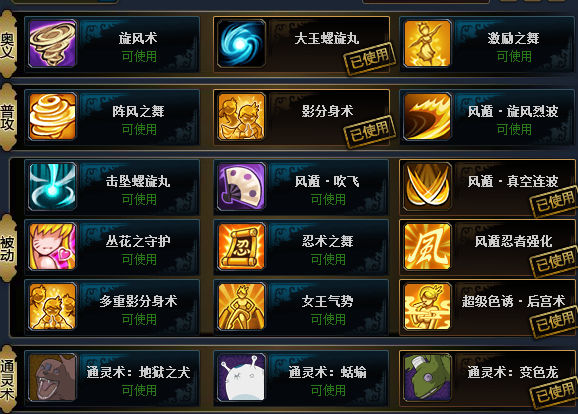Equip the 多重影分身术 skill card
578x414 pixels.
tap(112, 307)
